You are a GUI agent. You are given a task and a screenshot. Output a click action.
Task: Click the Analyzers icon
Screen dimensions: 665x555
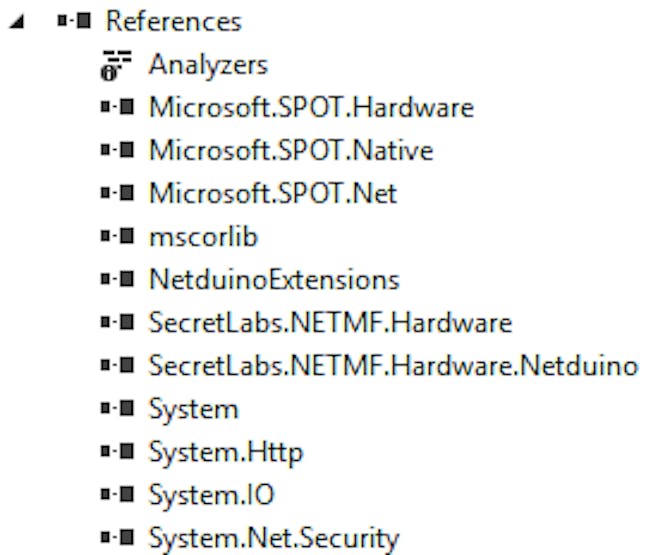coord(116,65)
